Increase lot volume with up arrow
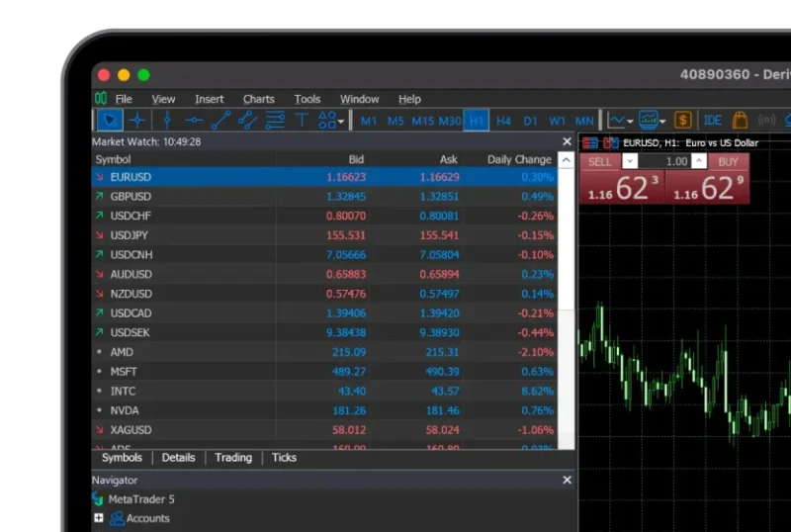This screenshot has width=791, height=532. (x=699, y=161)
